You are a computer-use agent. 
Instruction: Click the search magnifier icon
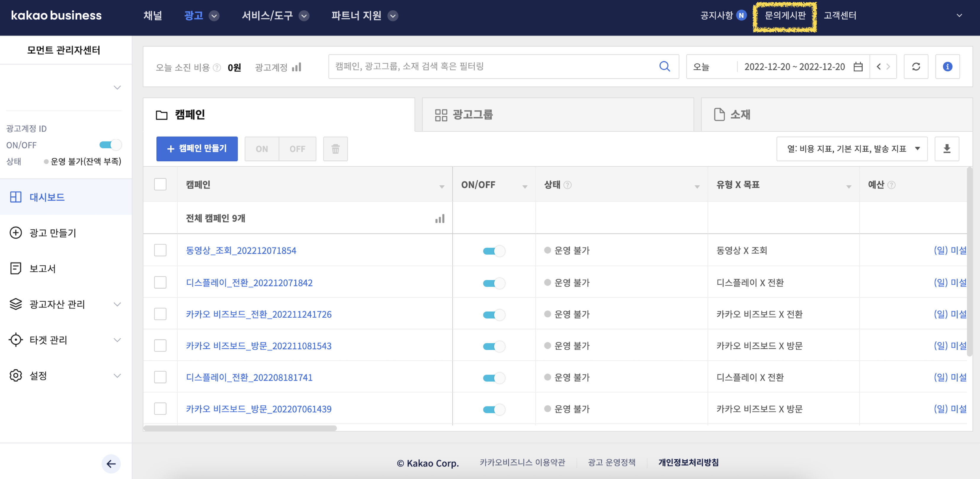click(664, 67)
